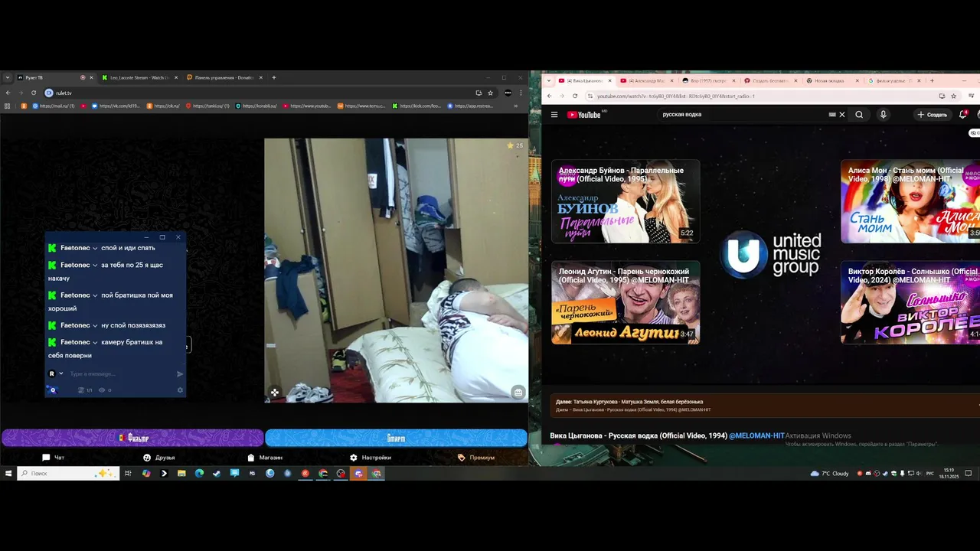
Task: Open the vk.com bookmark
Action: (116, 106)
